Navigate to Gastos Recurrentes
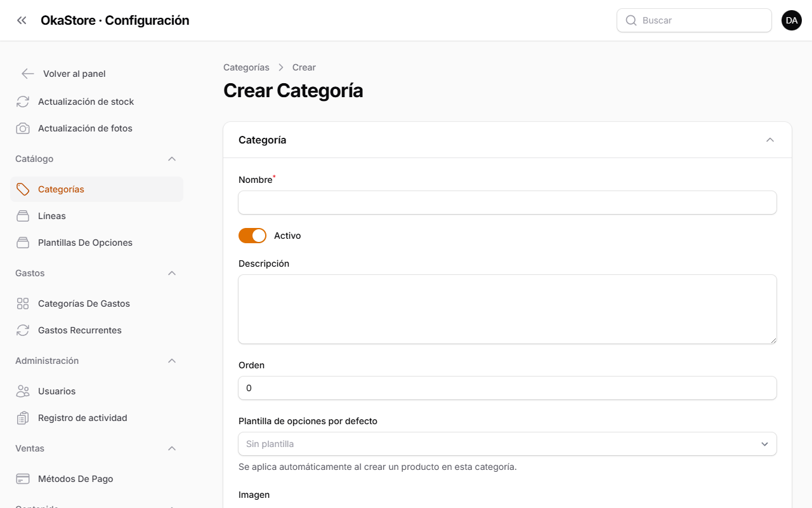 (x=96, y=330)
